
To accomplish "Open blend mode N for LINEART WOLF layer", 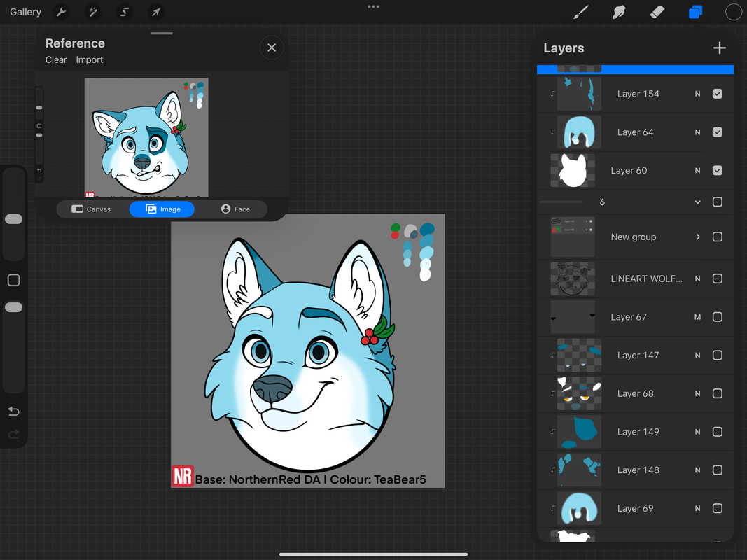I will (x=697, y=279).
